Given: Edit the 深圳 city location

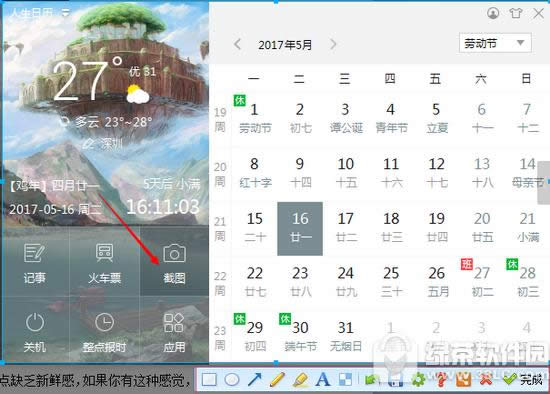Looking at the screenshot, I should click(104, 143).
